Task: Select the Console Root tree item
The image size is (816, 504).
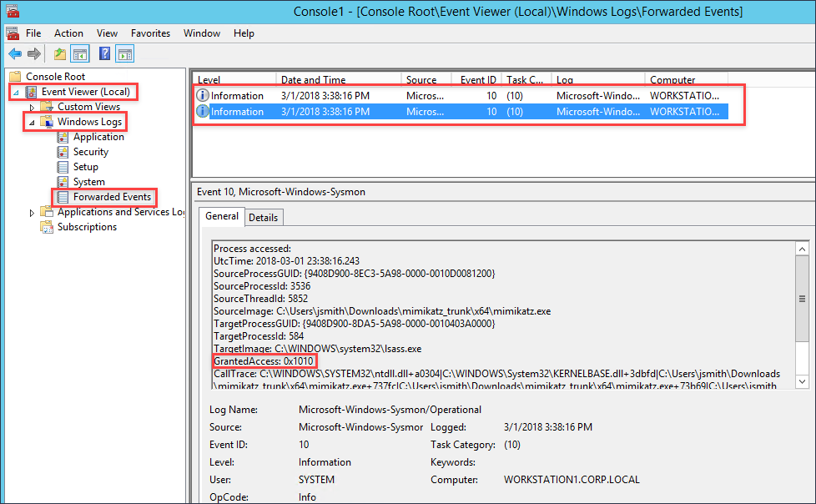Action: pyautogui.click(x=55, y=77)
